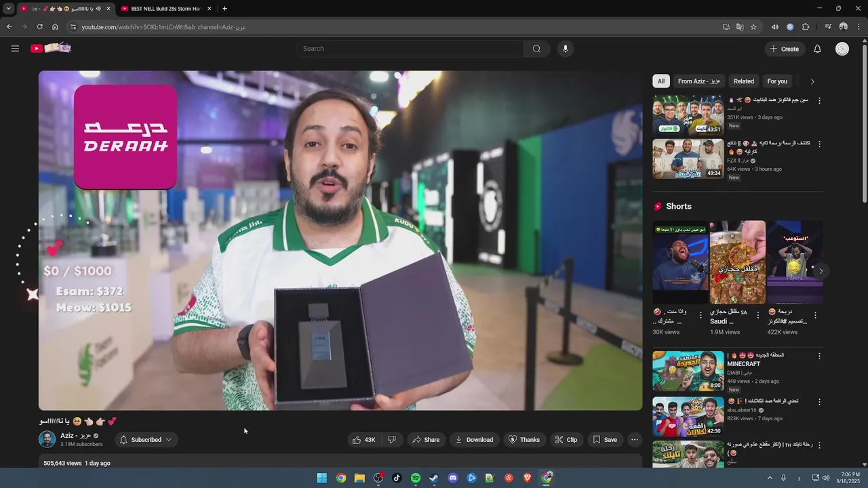Select the Related filter chip
Viewport: 868px width, 488px height.
click(x=744, y=81)
